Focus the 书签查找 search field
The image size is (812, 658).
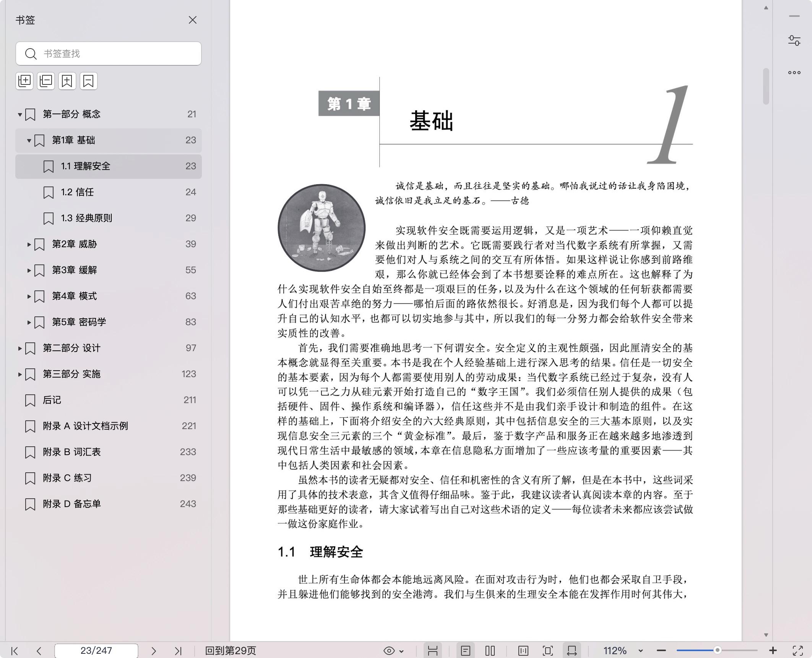[x=109, y=53]
